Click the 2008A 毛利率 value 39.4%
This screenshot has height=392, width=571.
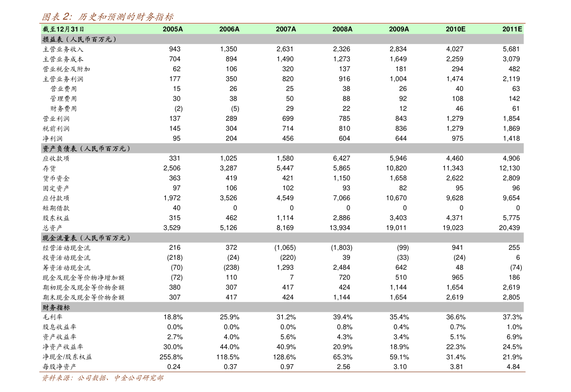(x=343, y=317)
